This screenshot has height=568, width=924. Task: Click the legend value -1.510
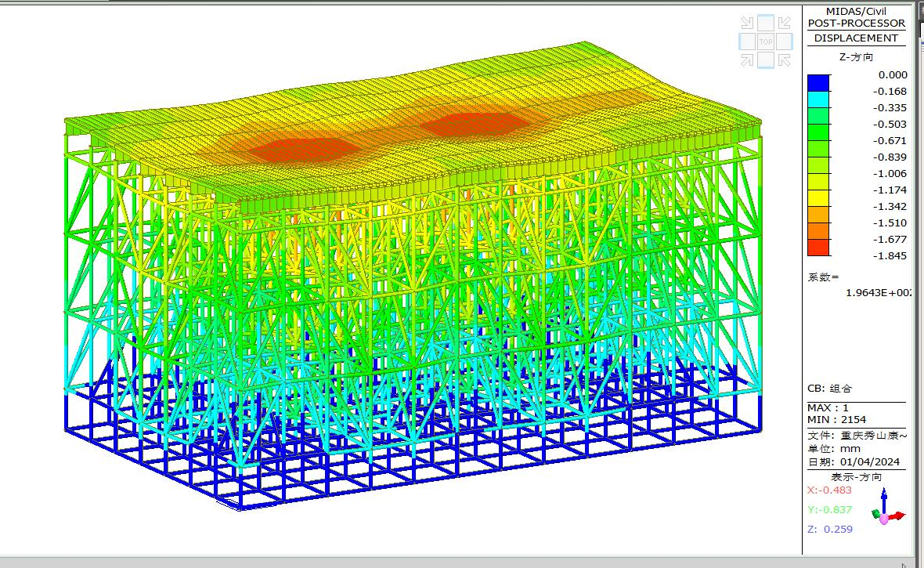(x=890, y=223)
